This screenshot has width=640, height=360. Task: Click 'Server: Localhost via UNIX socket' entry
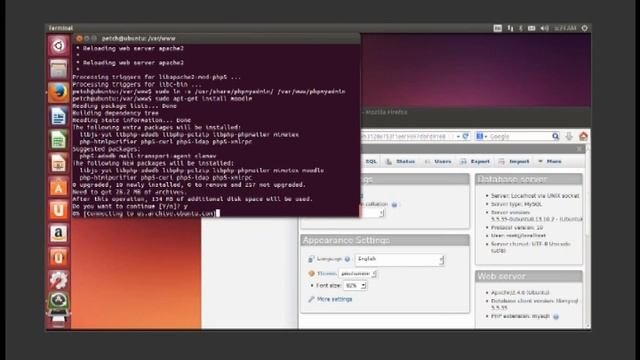pos(535,196)
